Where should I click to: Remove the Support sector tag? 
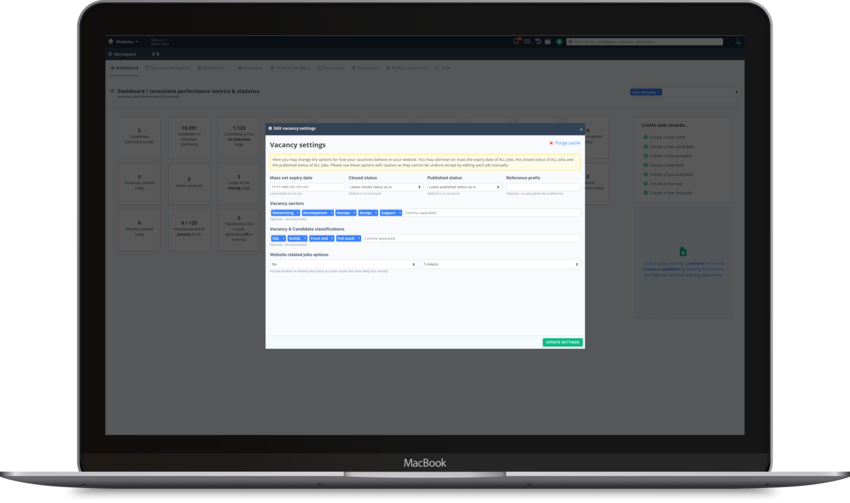[400, 213]
